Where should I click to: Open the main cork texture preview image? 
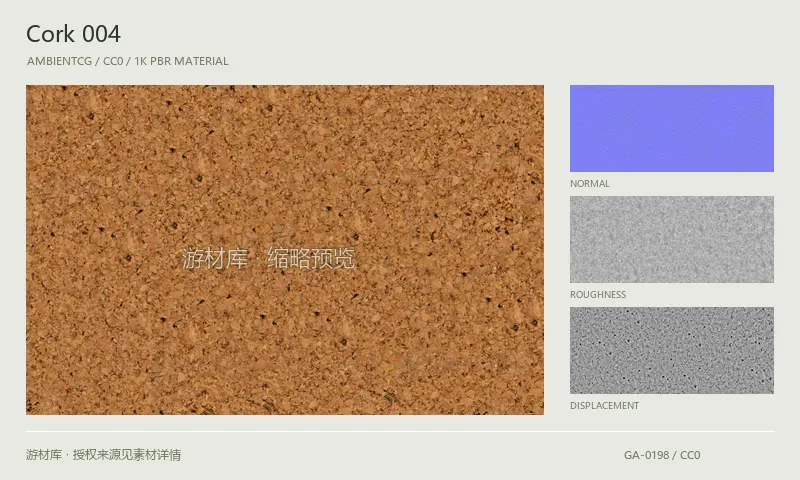click(x=285, y=249)
